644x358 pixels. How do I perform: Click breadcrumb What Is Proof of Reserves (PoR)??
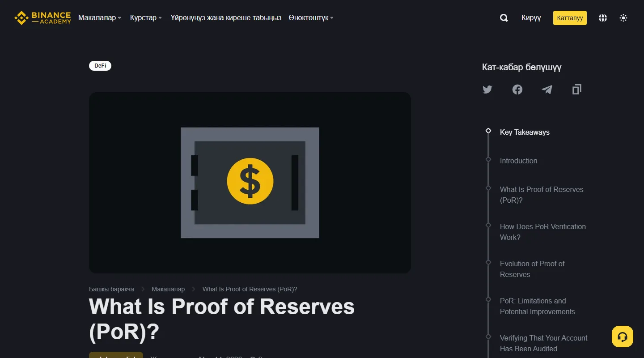tap(250, 289)
